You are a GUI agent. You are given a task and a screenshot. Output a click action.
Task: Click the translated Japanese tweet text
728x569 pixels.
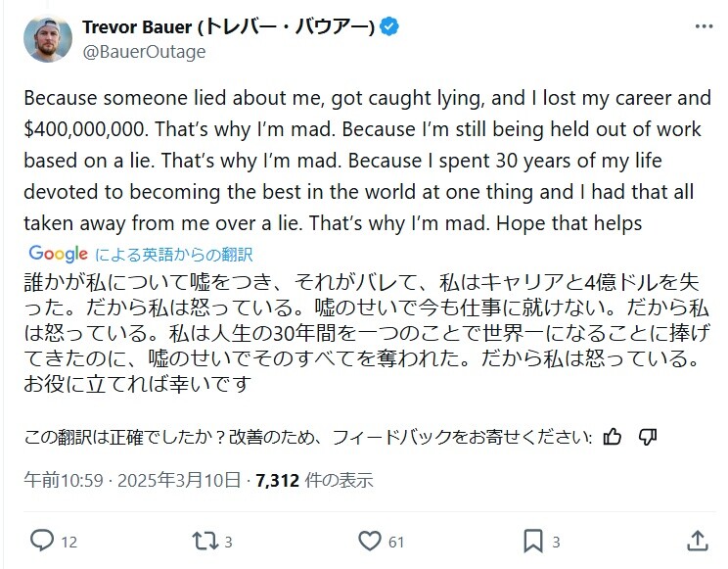(360, 331)
